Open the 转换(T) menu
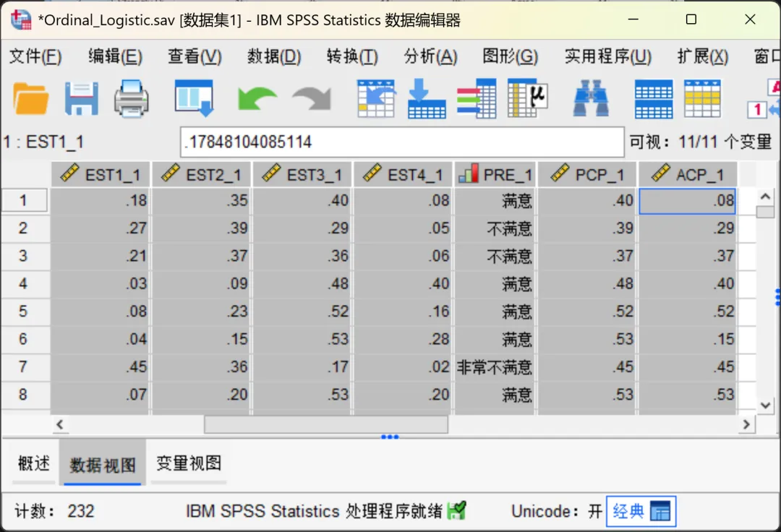781x532 pixels. click(x=352, y=56)
